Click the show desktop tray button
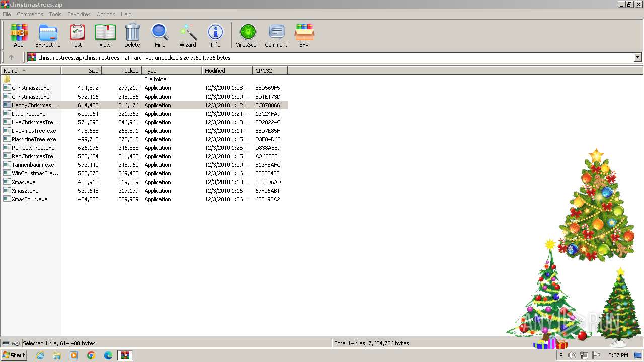 click(x=638, y=355)
